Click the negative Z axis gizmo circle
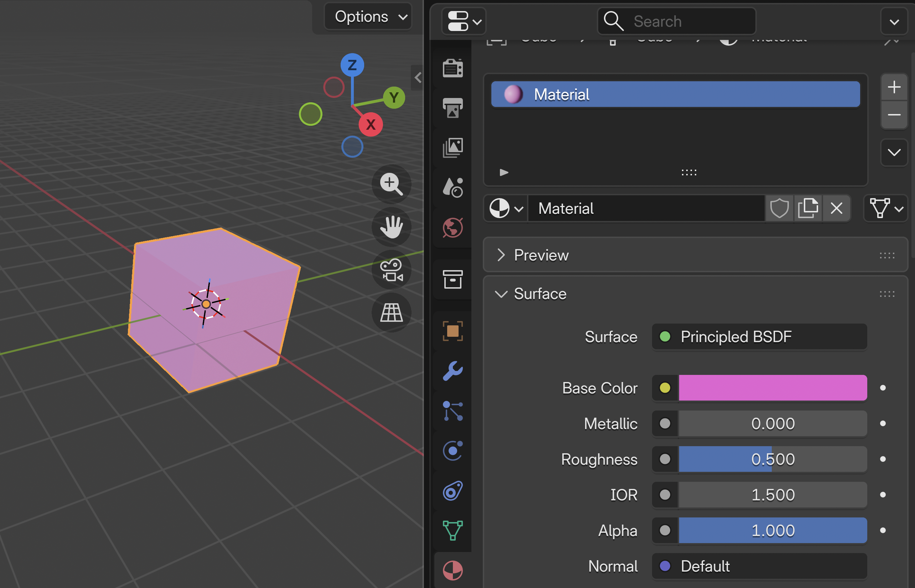915x588 pixels. click(352, 146)
